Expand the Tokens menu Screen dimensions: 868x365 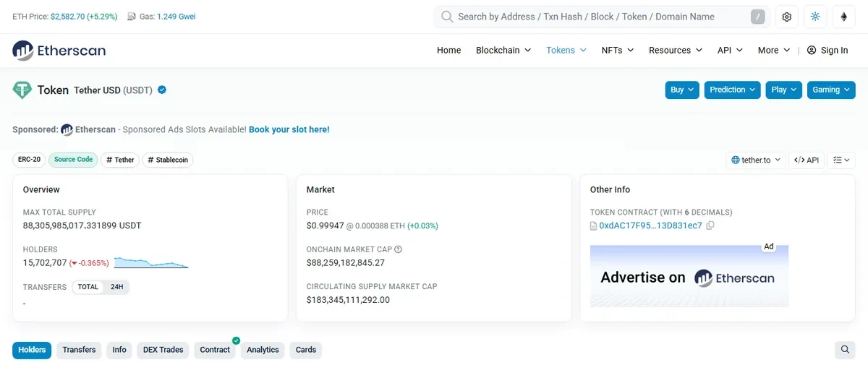click(x=566, y=50)
